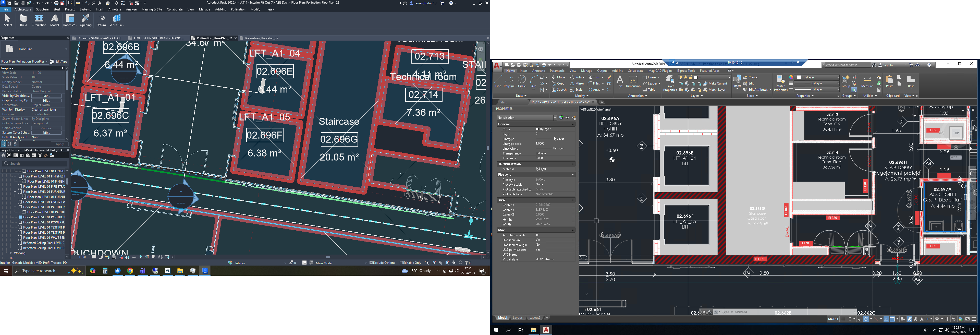Viewport: 980px width, 335px height.
Task: Expand the Working node in Project Browser
Action: [x=11, y=253]
